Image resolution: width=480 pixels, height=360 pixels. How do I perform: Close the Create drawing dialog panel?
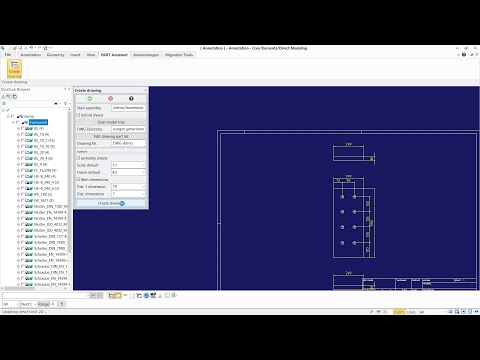click(146, 90)
